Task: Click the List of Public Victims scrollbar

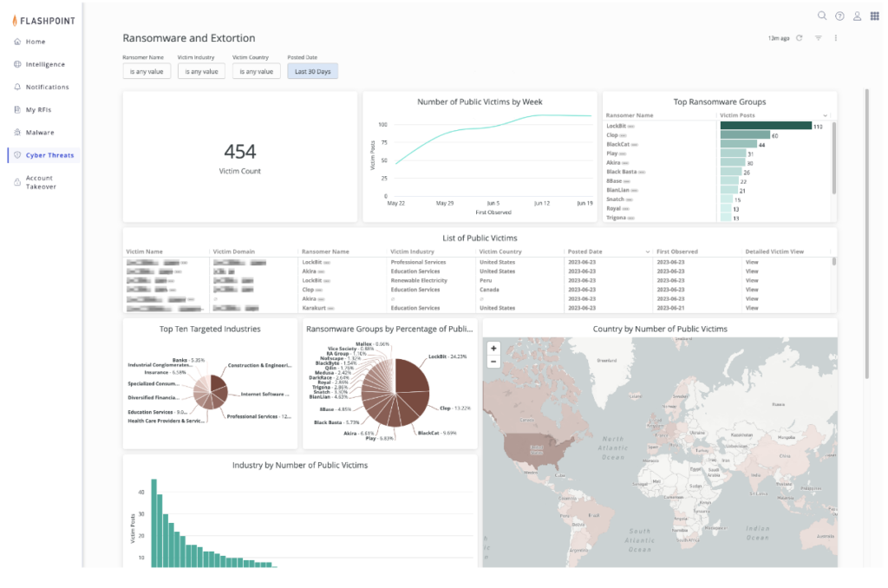Action: tap(833, 262)
